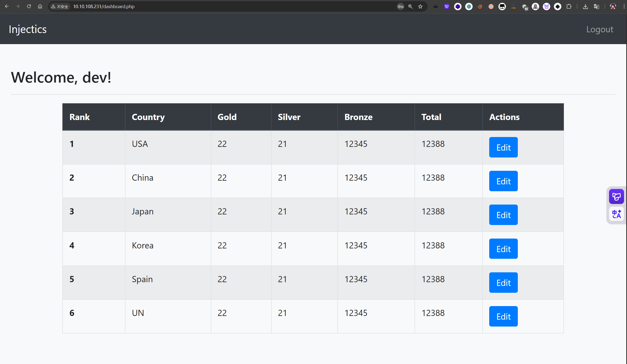Click the zoom magnifier icon in address bar
The height and width of the screenshot is (364, 627).
coord(410,7)
